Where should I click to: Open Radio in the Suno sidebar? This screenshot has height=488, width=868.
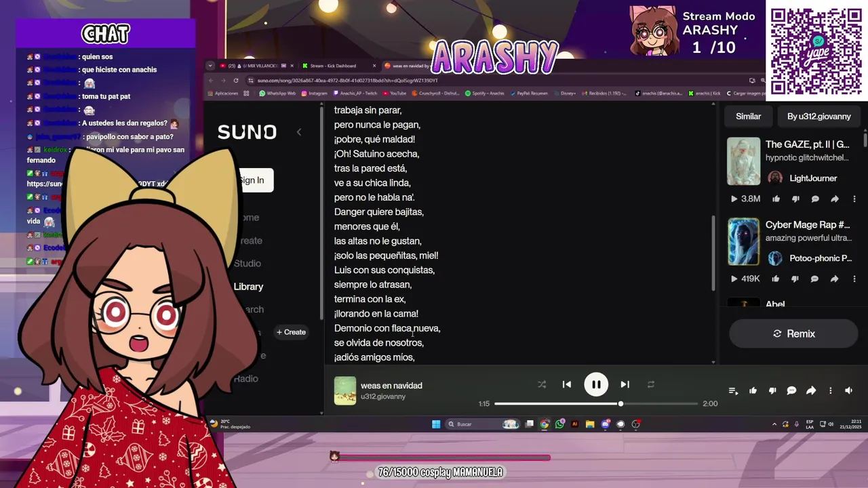coord(246,379)
